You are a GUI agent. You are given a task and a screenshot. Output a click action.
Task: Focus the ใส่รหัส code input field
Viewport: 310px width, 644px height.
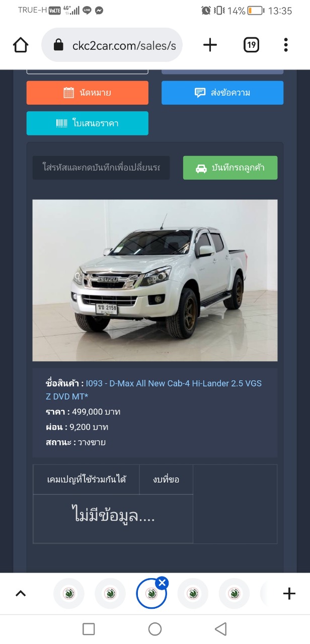coord(101,168)
